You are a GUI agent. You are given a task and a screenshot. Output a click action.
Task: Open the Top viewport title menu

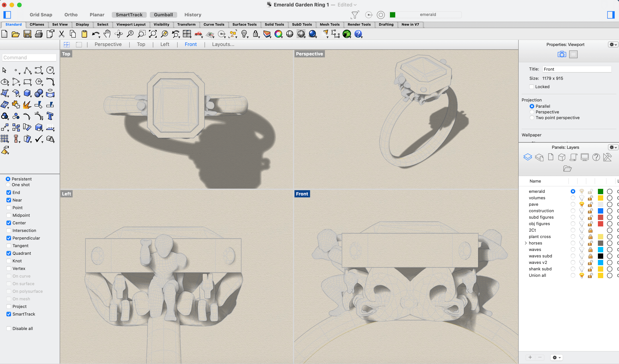click(66, 54)
